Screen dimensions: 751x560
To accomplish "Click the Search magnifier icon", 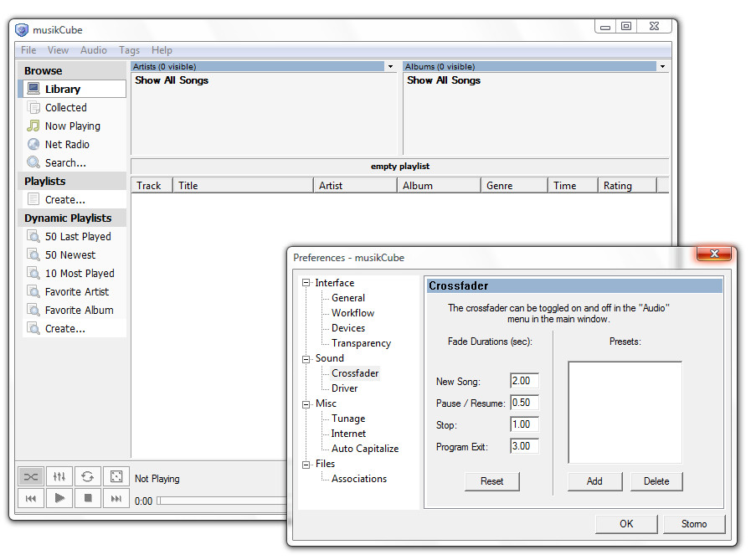I will pyautogui.click(x=33, y=162).
